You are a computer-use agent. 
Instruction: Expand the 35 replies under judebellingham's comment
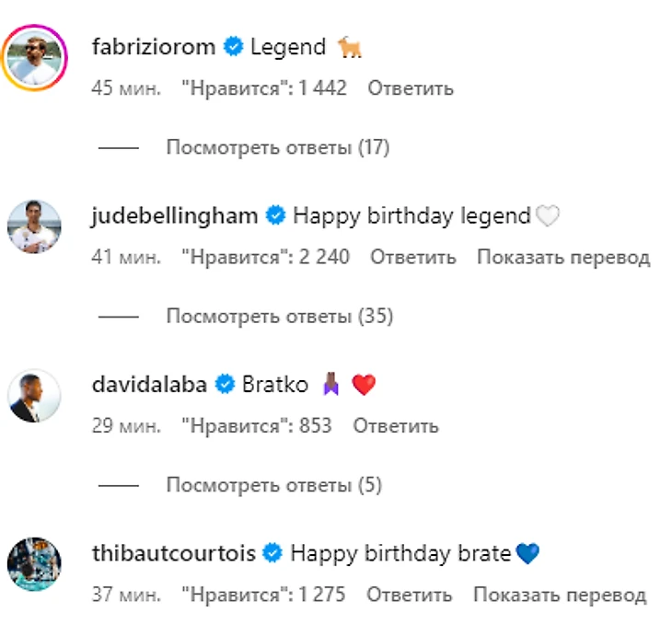tap(280, 317)
